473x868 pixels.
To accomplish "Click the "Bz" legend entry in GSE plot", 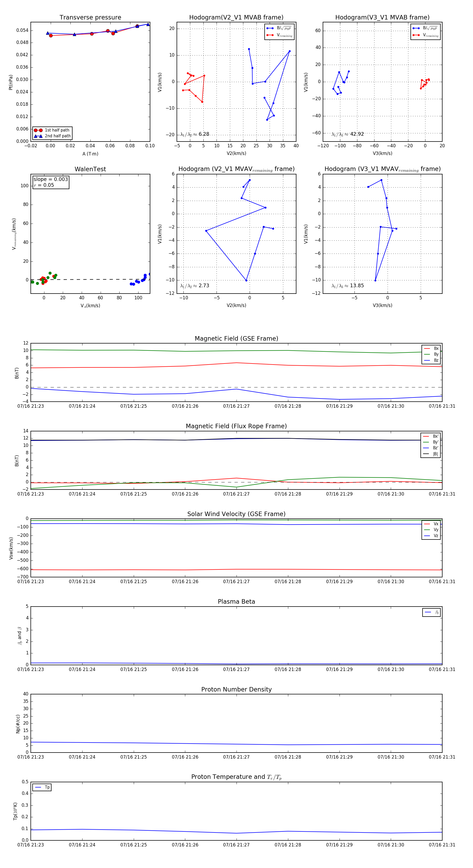I will pyautogui.click(x=431, y=360).
